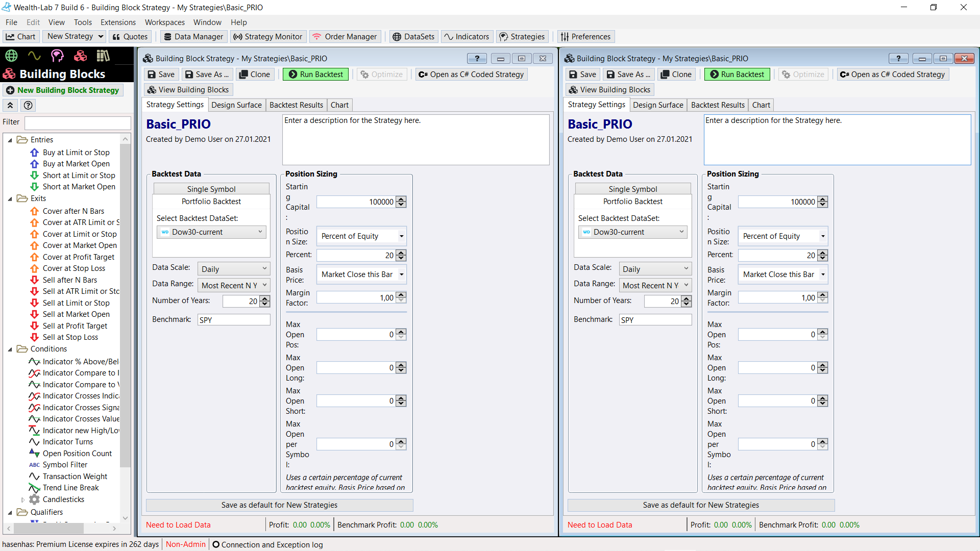Open Data Manager from the toolbar
Screen dimensions: 980x551
(193, 37)
